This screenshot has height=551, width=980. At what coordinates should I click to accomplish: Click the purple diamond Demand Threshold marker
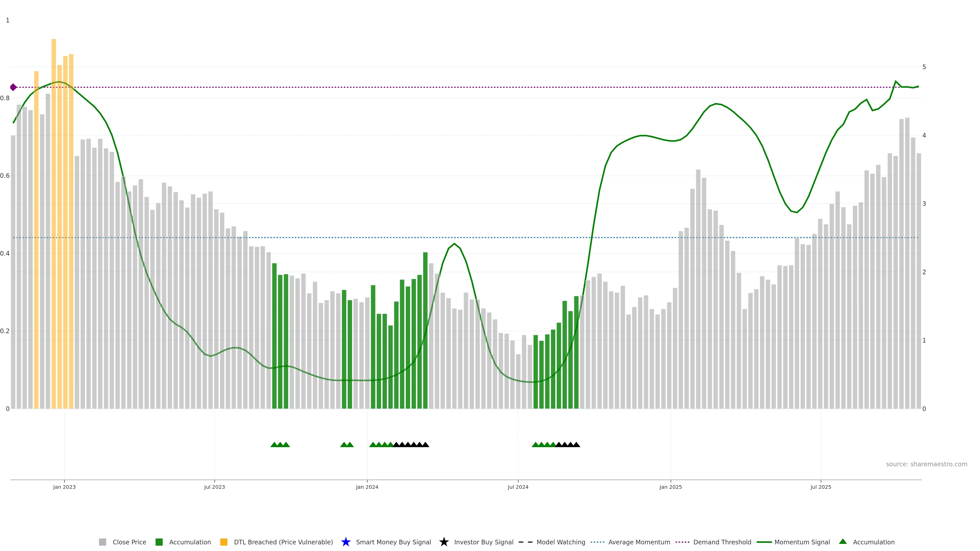click(13, 87)
